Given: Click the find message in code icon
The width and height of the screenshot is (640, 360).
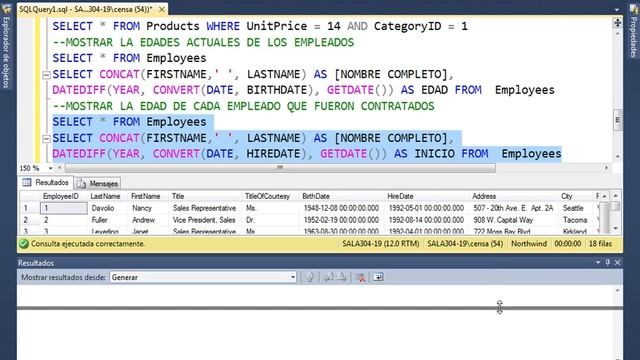Looking at the screenshot, I should click(310, 277).
